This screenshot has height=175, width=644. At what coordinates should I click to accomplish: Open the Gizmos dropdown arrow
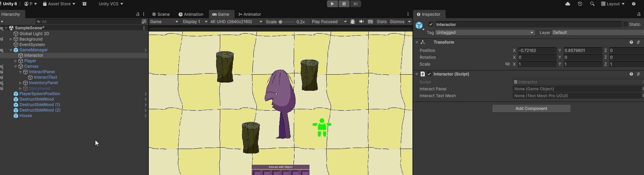click(x=409, y=22)
